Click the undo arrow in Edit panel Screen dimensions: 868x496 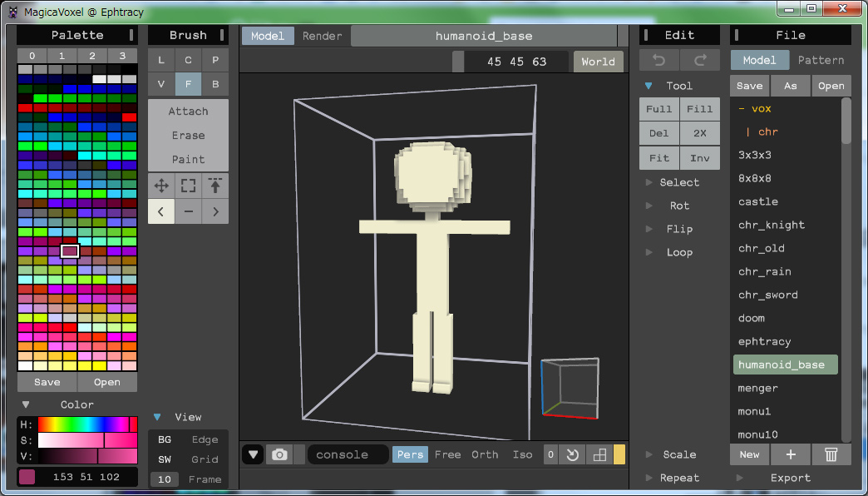pos(658,61)
